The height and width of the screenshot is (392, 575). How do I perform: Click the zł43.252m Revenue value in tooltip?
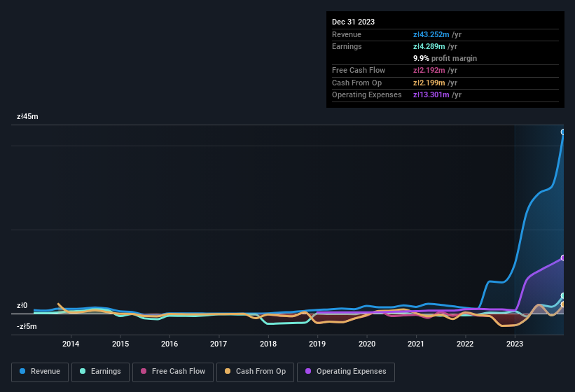(x=431, y=34)
